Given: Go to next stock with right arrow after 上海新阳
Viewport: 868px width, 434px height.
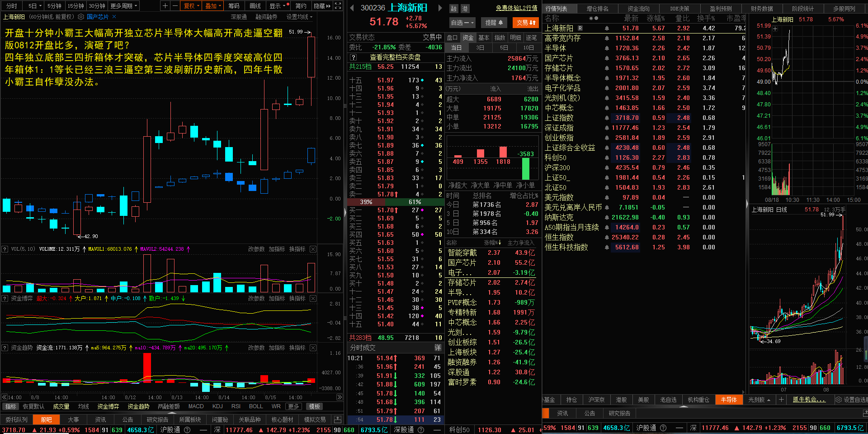Looking at the screenshot, I should pos(440,8).
